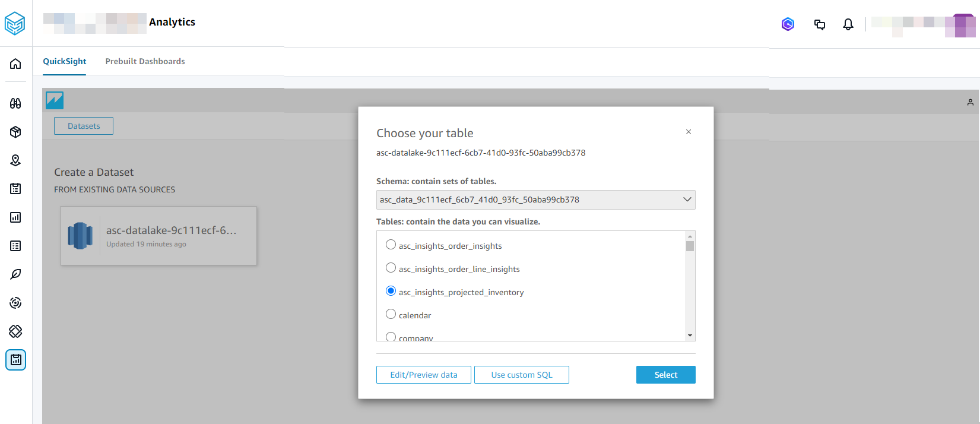
Task: Click asc-datalake-9c111ecf data source name in dialog
Action: click(481, 153)
